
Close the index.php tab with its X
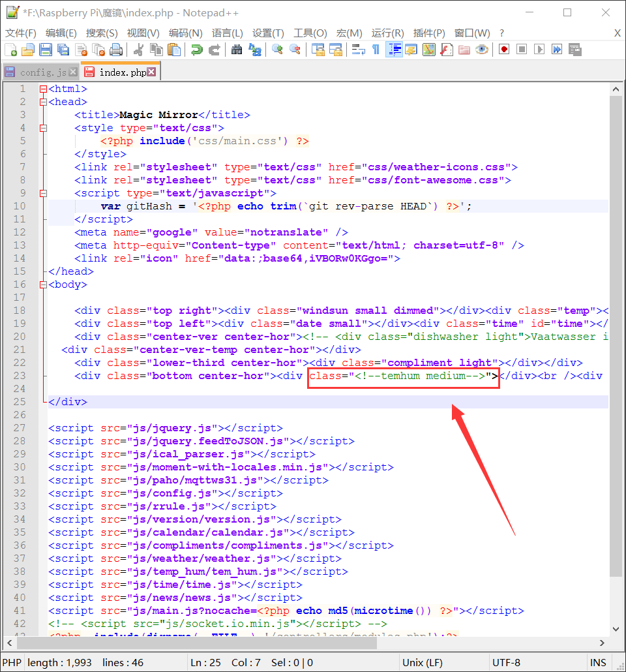(x=151, y=72)
